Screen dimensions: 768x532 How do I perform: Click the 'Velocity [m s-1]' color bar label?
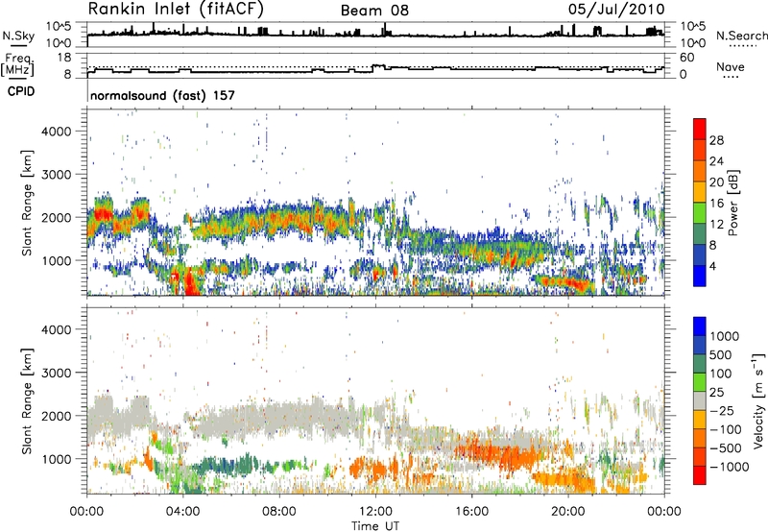758,400
